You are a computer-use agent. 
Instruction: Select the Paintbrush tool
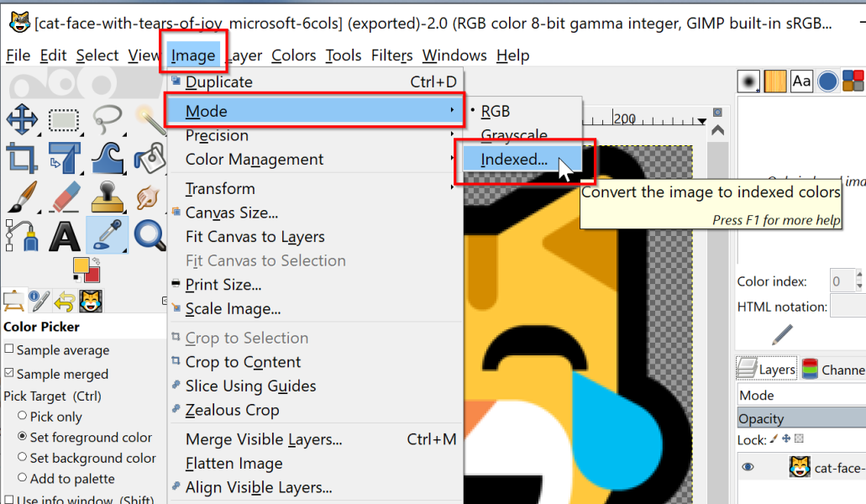click(x=22, y=197)
